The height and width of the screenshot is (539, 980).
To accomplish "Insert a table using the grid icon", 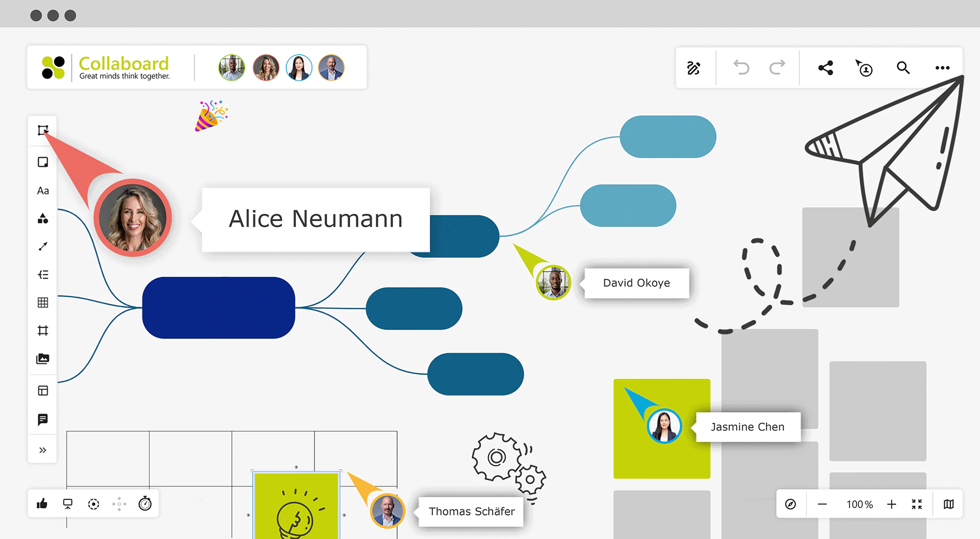I will (x=42, y=302).
